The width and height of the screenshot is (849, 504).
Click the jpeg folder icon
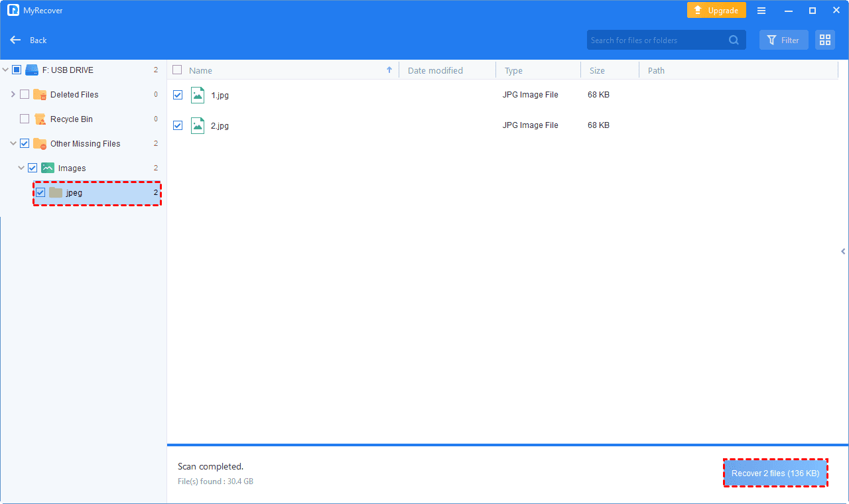tap(56, 192)
